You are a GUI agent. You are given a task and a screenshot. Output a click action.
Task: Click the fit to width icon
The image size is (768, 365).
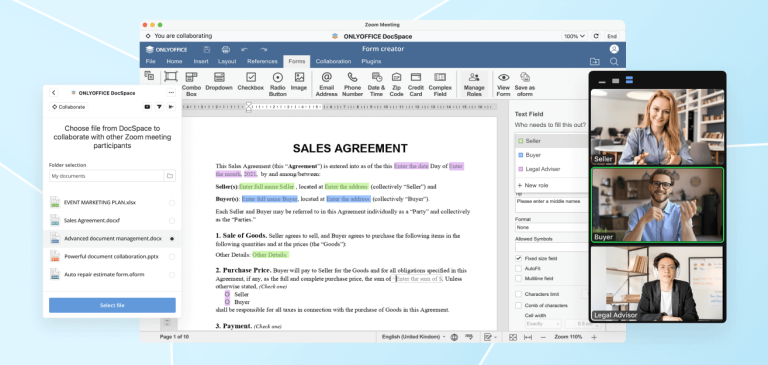[528, 337]
